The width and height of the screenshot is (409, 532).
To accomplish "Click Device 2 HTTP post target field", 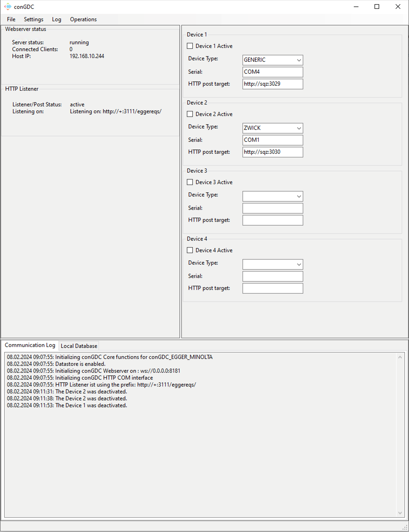I will pos(272,152).
